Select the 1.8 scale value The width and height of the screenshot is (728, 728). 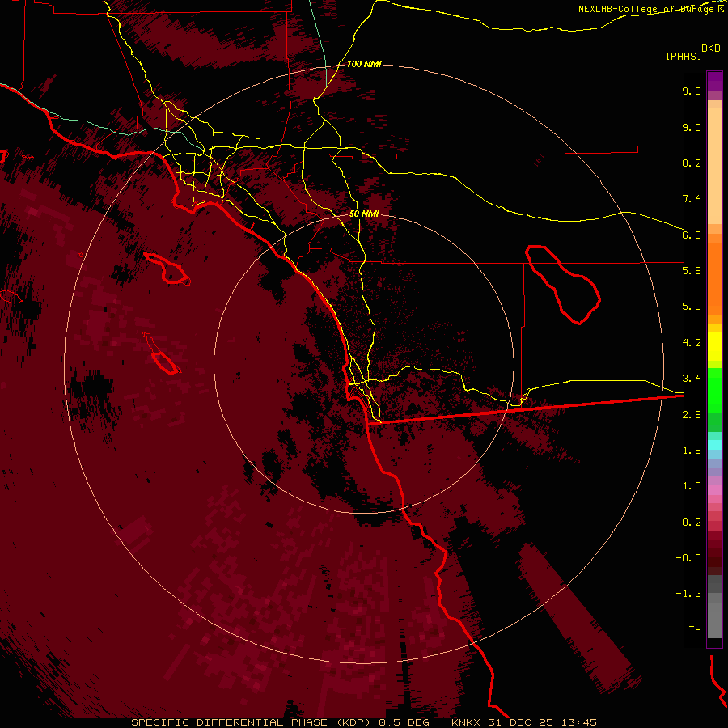click(692, 451)
